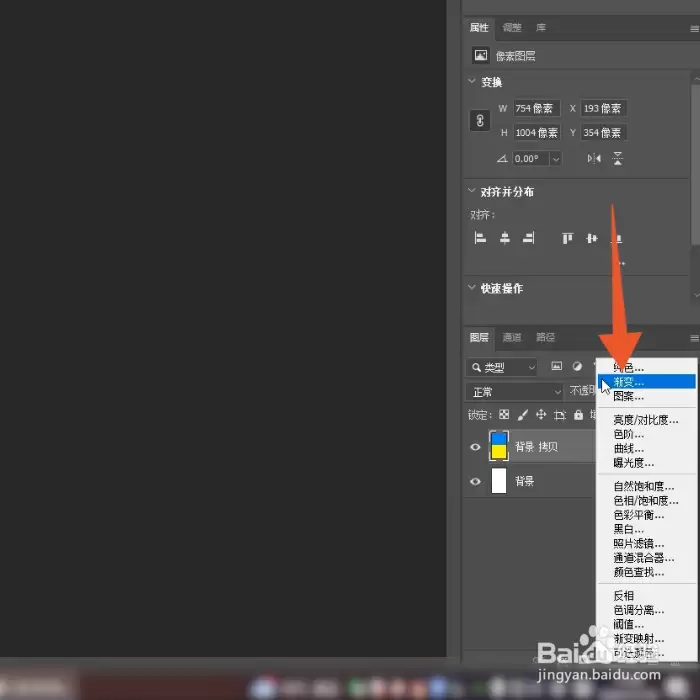The image size is (700, 700).
Task: Choose 色阶... from the menu
Action: [x=646, y=434]
